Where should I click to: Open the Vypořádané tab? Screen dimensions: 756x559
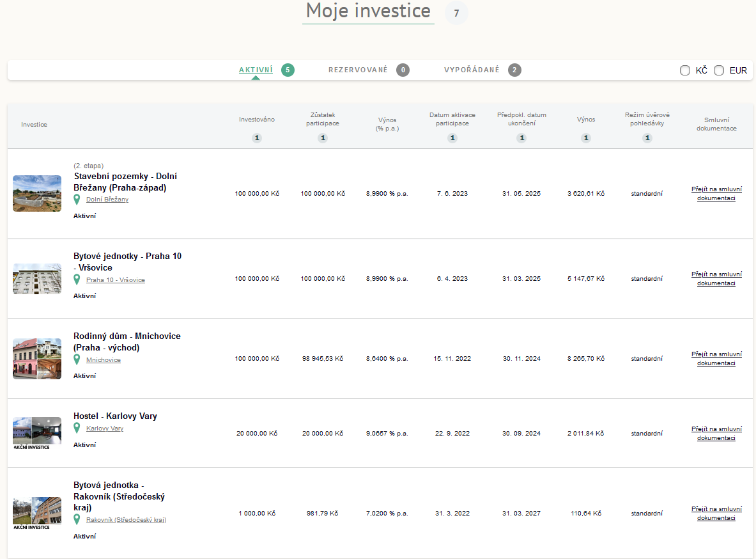pos(472,70)
